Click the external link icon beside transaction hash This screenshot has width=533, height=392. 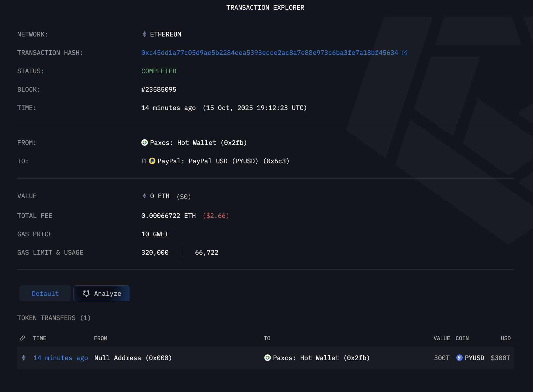click(404, 52)
